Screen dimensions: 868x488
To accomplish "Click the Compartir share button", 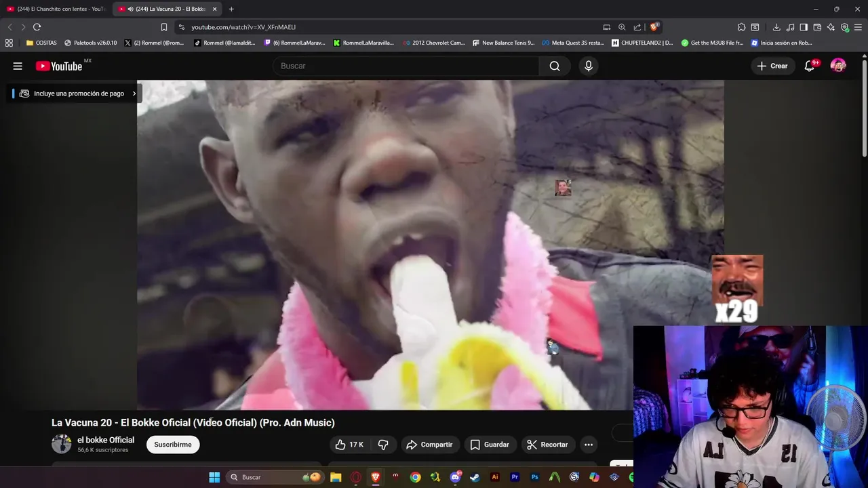I will (429, 445).
